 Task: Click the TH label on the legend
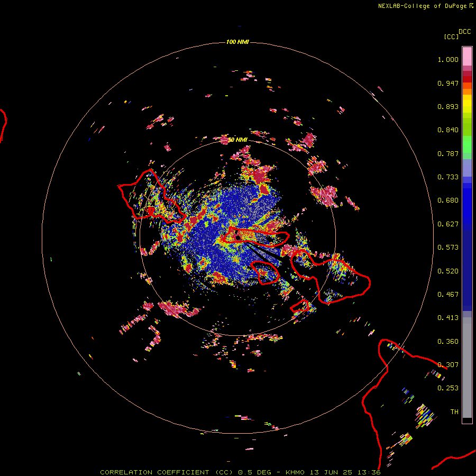point(454,412)
